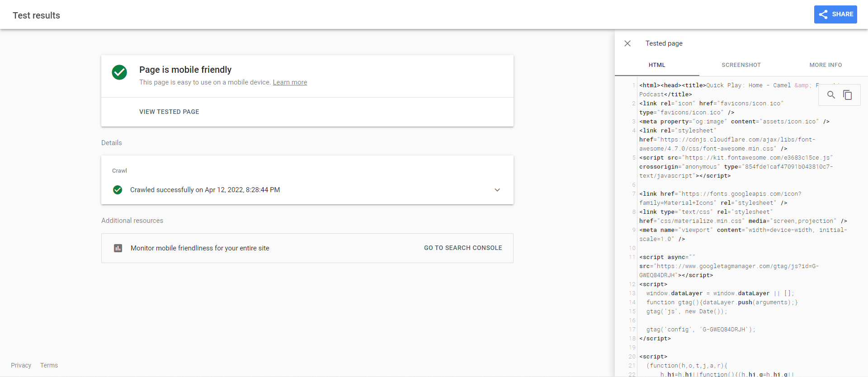Open search in the HTML code viewer

831,95
